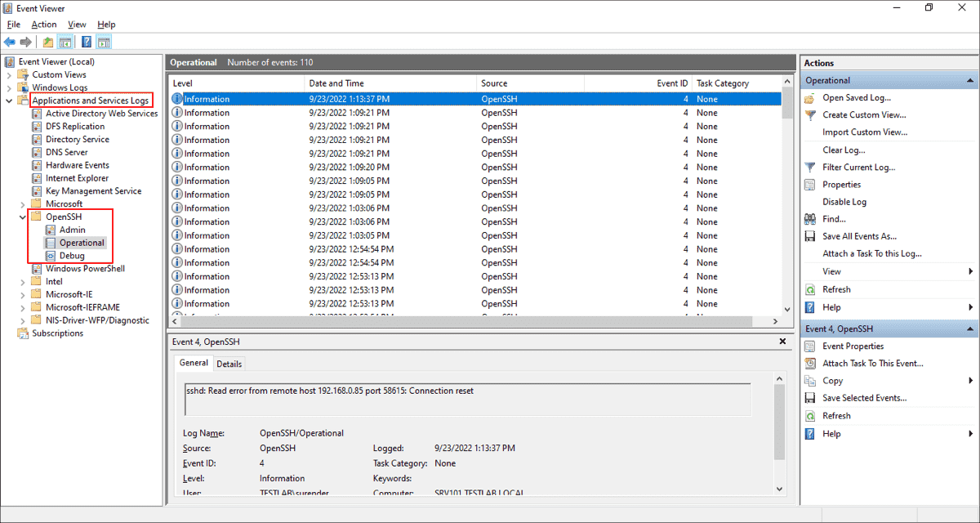Toggle the Action pane visibility

click(103, 42)
